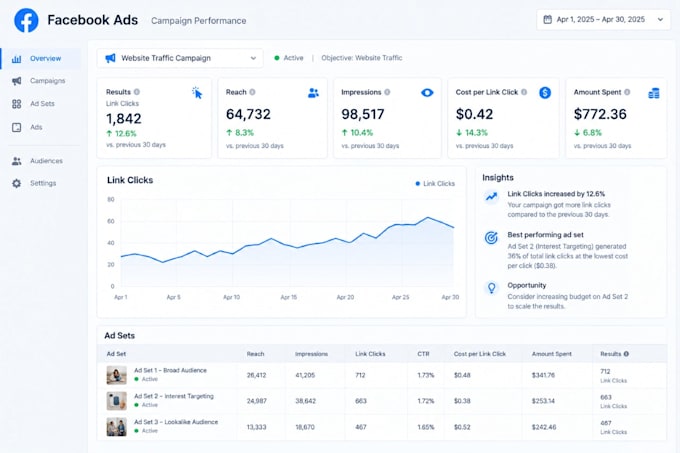Open Ad Sets in the sidebar
The image size is (680, 453).
42,104
